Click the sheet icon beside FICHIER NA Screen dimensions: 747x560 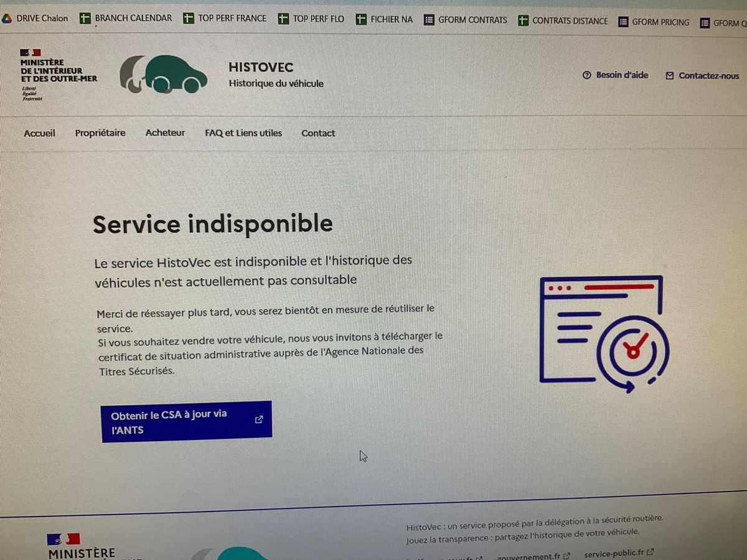click(361, 19)
